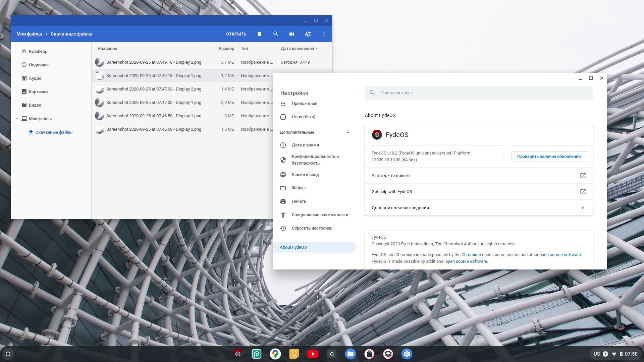
Task: Select Screenshot 07.46.58 - Display 1.png file
Action: tap(182, 116)
